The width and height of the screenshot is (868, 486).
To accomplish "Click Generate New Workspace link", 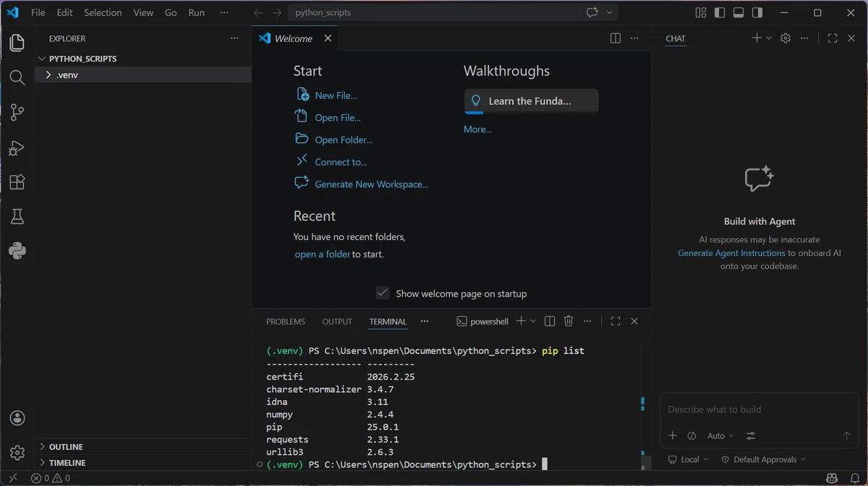I will tap(371, 184).
